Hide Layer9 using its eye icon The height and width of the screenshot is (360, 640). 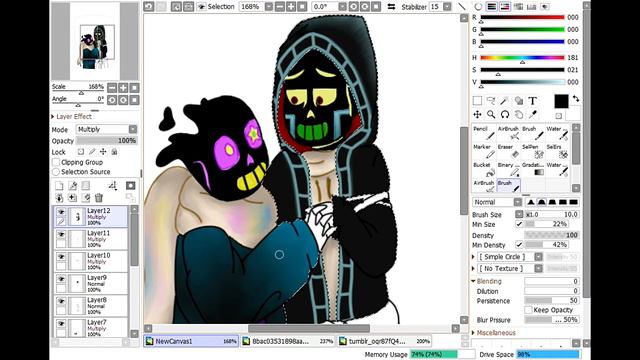pyautogui.click(x=61, y=279)
